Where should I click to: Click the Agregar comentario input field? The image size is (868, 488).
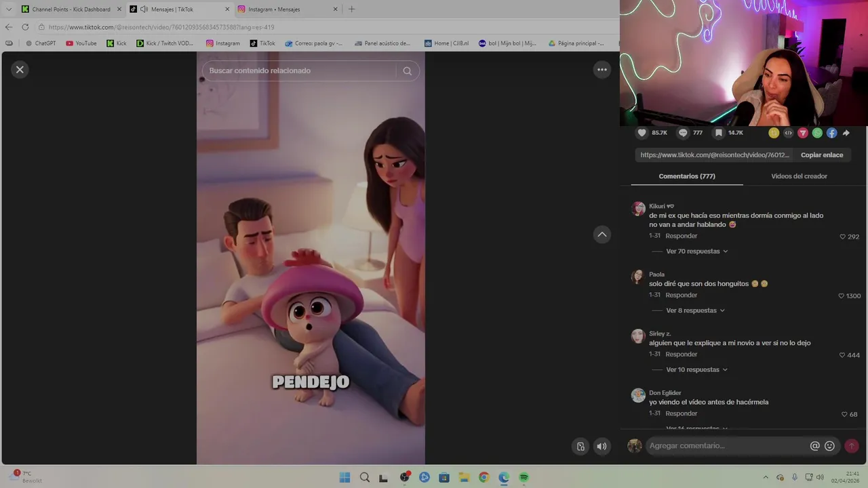point(726,446)
